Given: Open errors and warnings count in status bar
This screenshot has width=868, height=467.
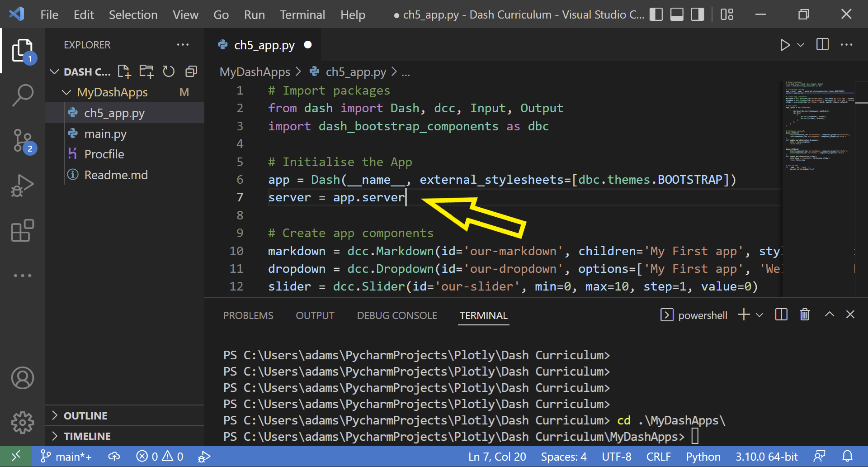Looking at the screenshot, I should [160, 457].
